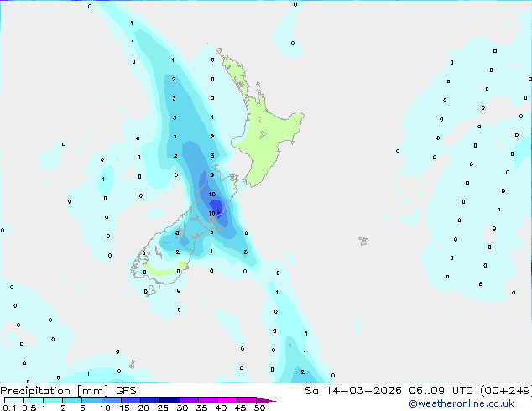Click the weatheronline.co.uk copyright link

pyautogui.click(x=462, y=403)
